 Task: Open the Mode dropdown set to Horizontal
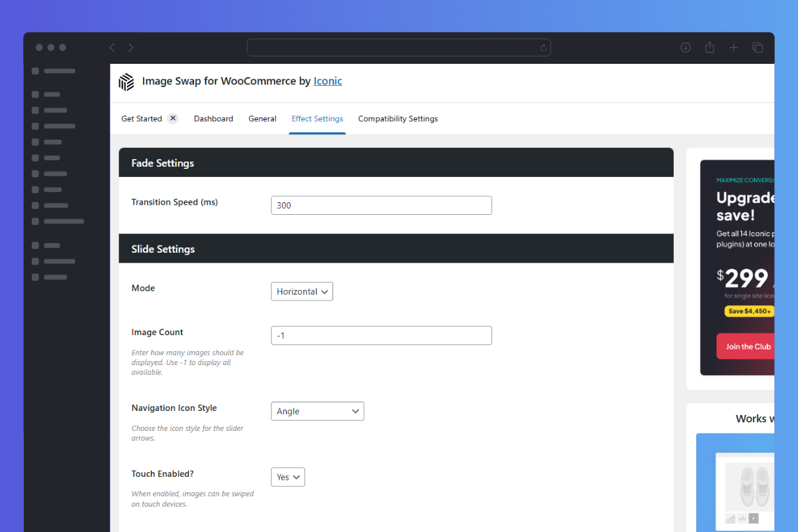pyautogui.click(x=302, y=291)
